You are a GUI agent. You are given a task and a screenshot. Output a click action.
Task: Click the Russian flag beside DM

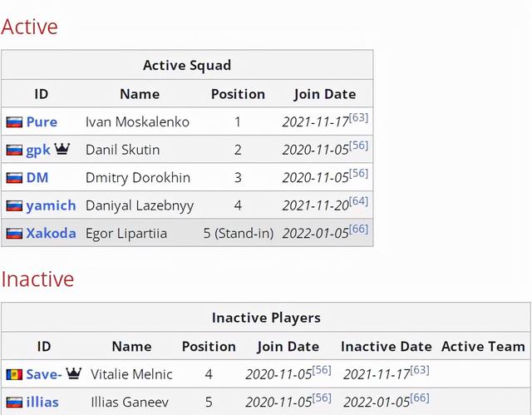coord(14,178)
